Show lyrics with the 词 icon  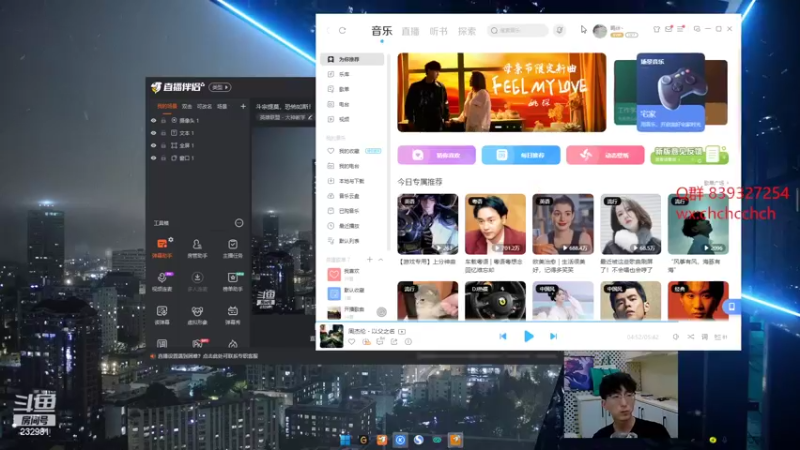coord(705,337)
